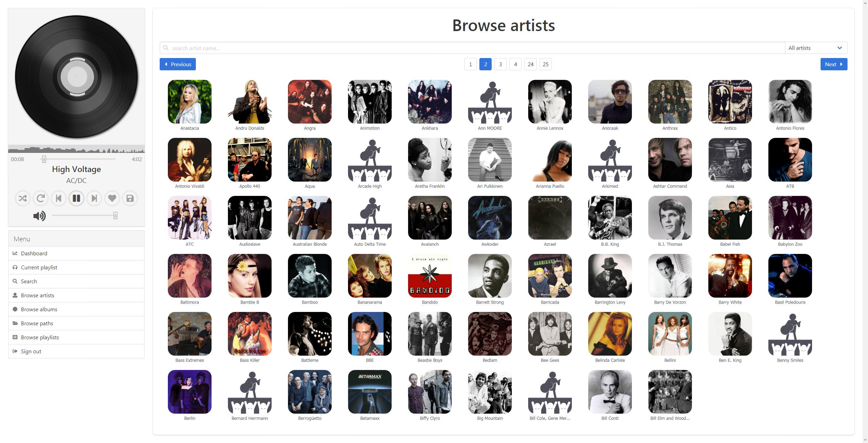
Task: Love the current track with heart icon
Action: point(112,198)
